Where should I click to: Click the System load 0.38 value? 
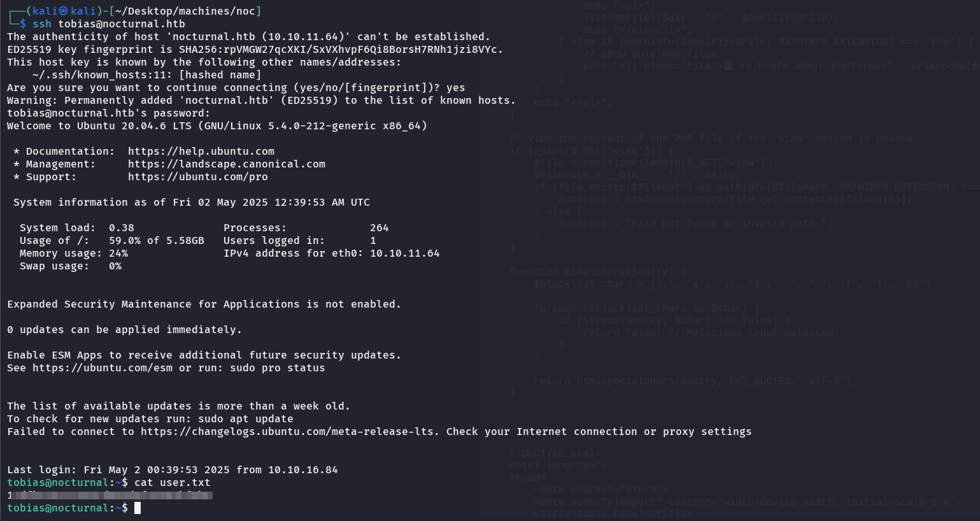pos(122,228)
